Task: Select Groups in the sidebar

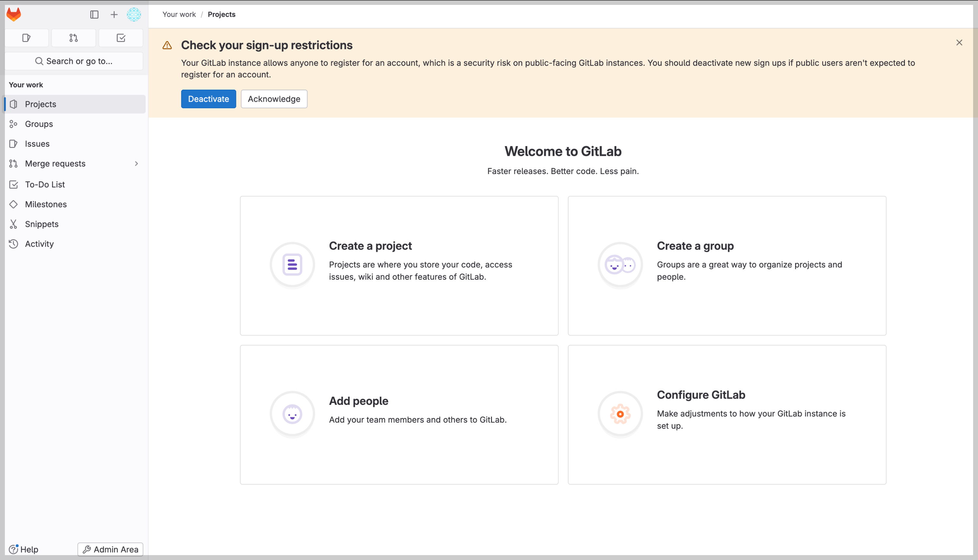Action: coord(39,124)
